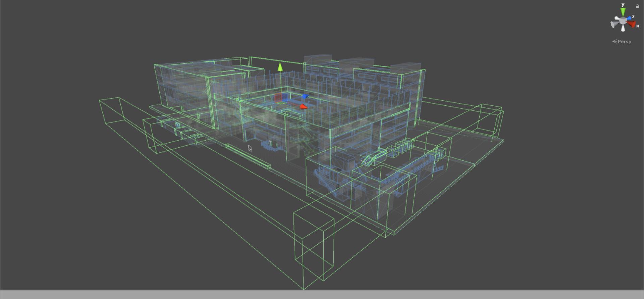The width and height of the screenshot is (644, 299).
Task: Grab the green Y arrow of move handle
Action: click(x=280, y=67)
